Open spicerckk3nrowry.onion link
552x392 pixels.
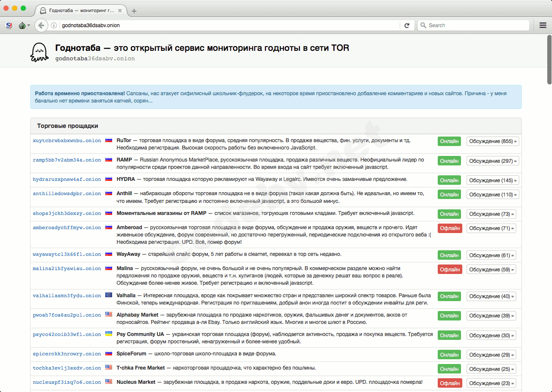(x=67, y=354)
